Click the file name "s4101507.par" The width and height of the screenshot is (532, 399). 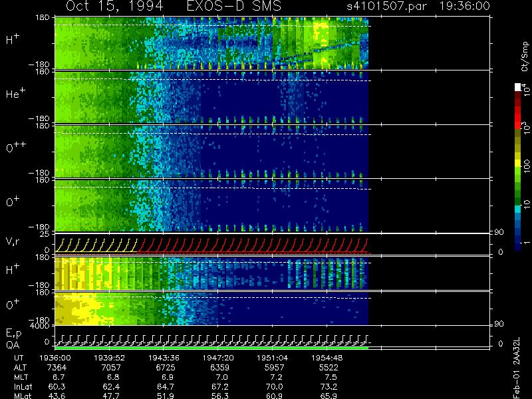[386, 6]
